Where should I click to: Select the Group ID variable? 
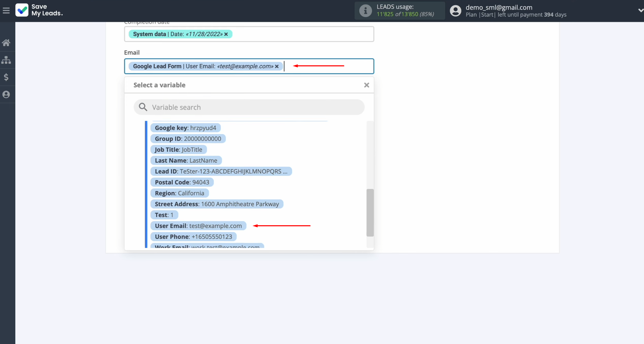pos(188,139)
